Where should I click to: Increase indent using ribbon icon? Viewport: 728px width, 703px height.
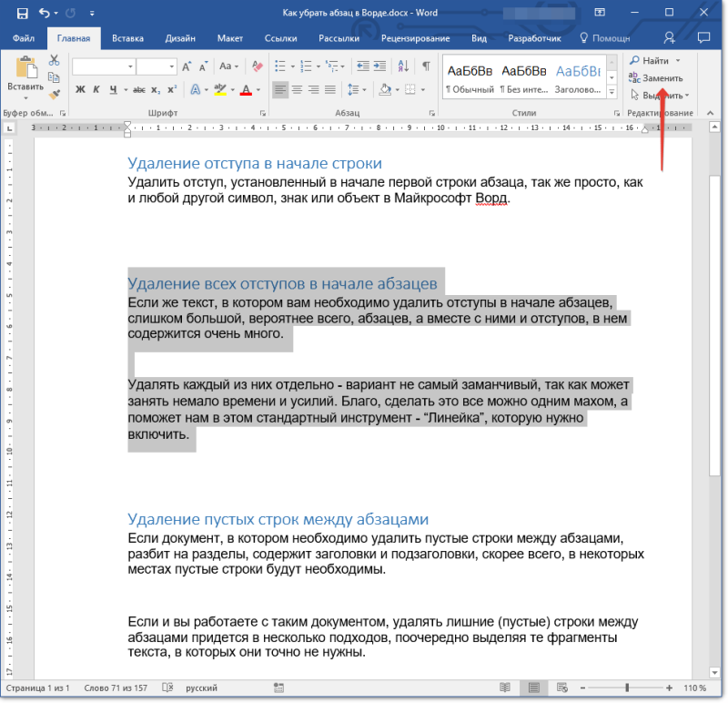379,66
